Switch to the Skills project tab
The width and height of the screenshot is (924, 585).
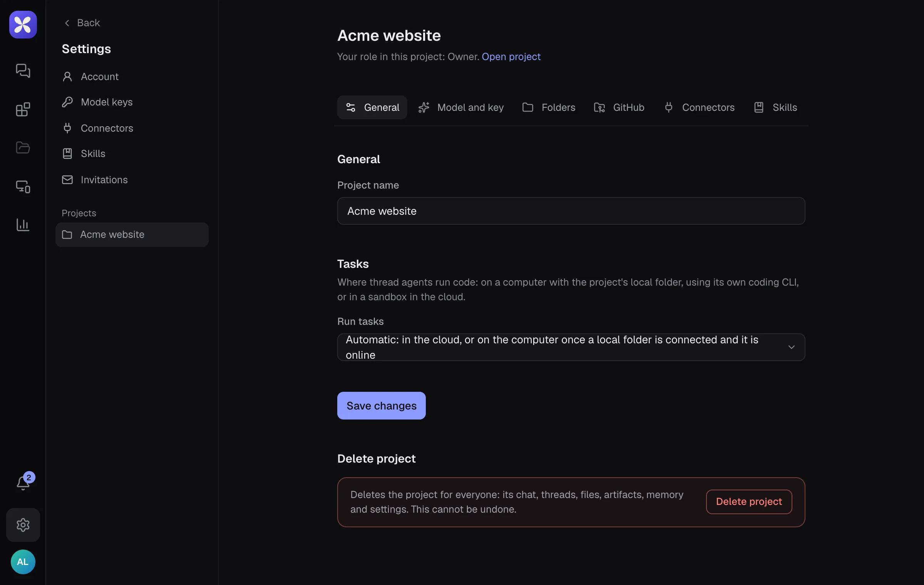point(775,107)
